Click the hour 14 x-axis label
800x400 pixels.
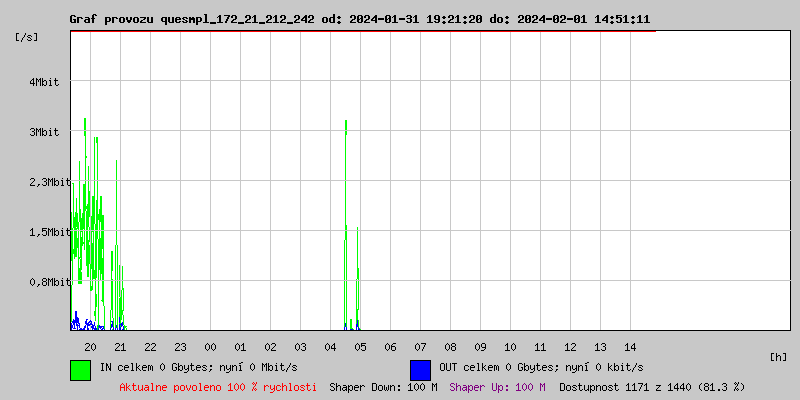630,347
